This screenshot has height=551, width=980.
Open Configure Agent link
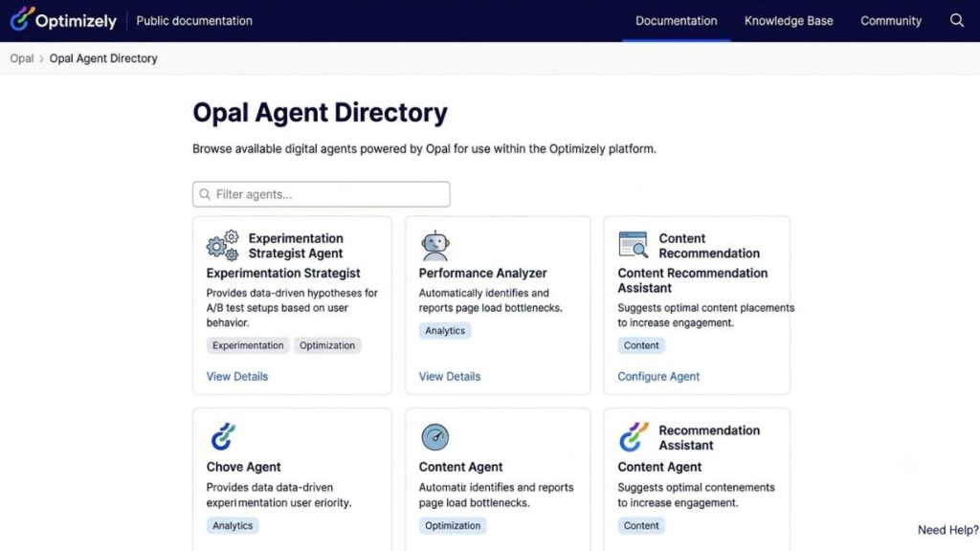[658, 376]
